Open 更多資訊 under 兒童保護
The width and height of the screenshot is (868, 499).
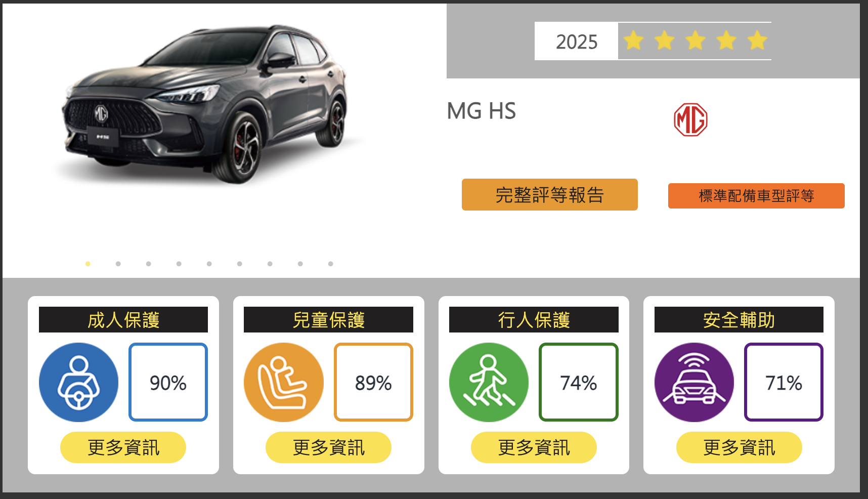(329, 447)
